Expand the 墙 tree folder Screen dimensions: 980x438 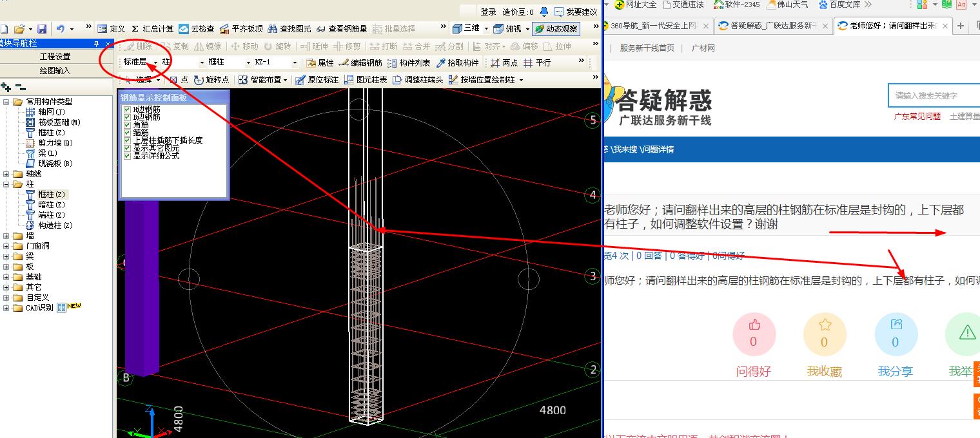click(6, 236)
